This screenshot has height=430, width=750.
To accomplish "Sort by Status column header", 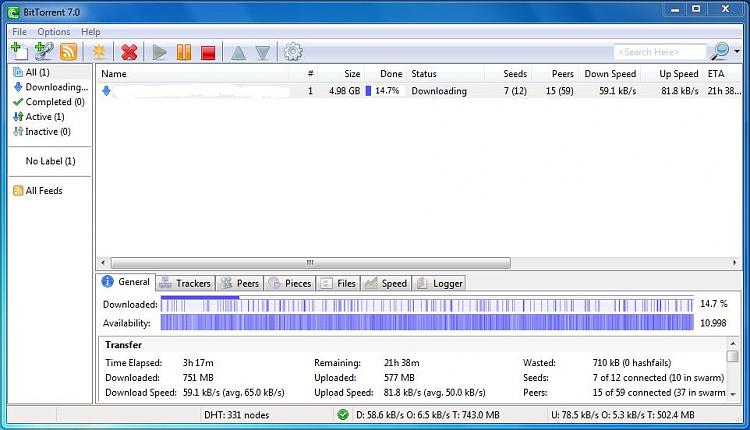I will (445, 74).
